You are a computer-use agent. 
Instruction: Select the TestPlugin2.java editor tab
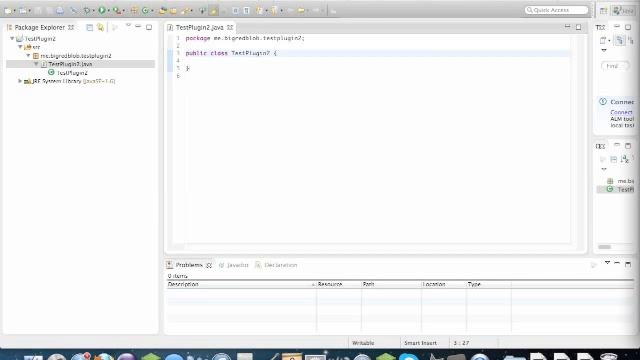[200, 27]
